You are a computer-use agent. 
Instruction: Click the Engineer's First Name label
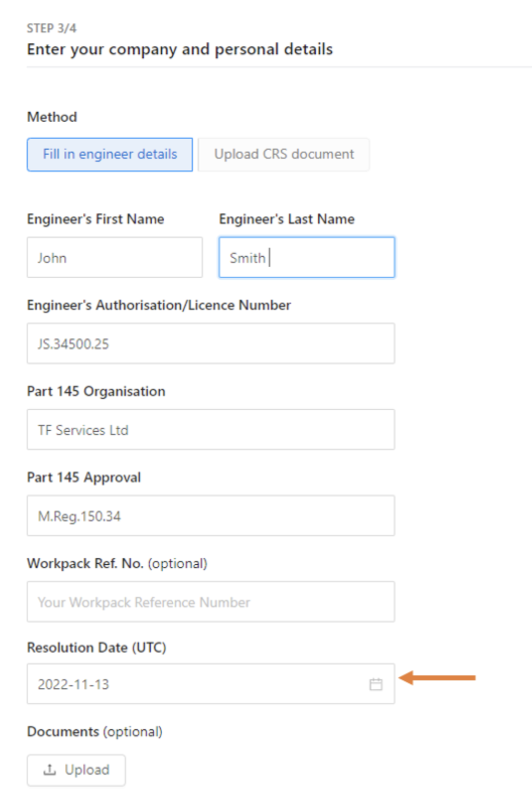(x=96, y=219)
